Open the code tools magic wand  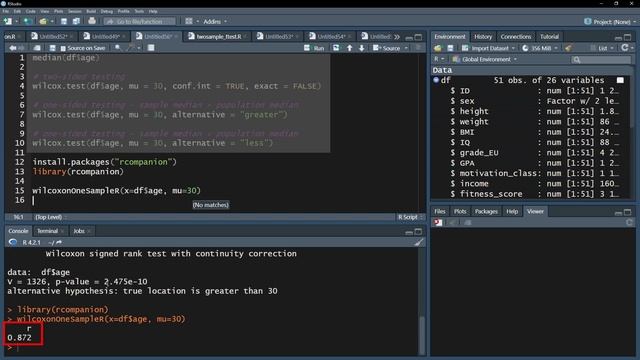click(x=130, y=48)
